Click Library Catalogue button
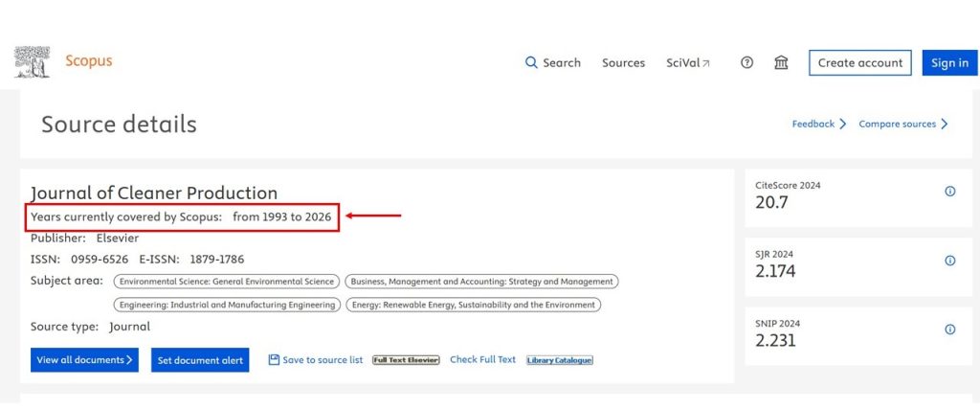 tap(559, 360)
